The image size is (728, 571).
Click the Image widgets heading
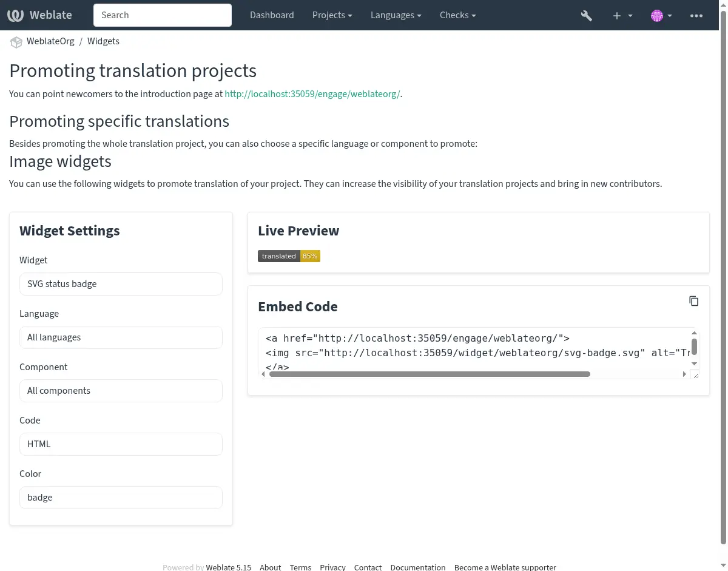tap(60, 161)
